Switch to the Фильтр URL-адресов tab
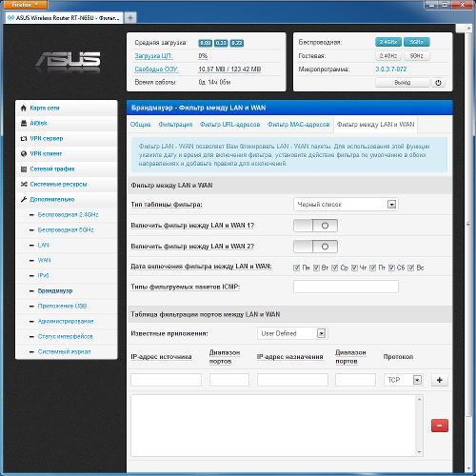The image size is (476, 476). (229, 125)
